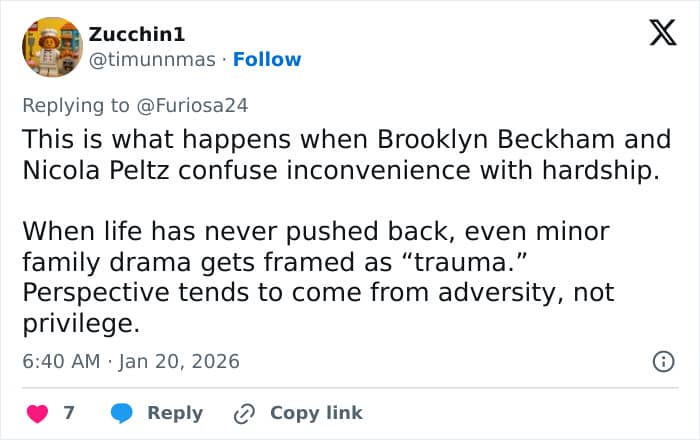Screen dimensions: 700x440
Task: Click the chain link copy icon
Action: 244,413
